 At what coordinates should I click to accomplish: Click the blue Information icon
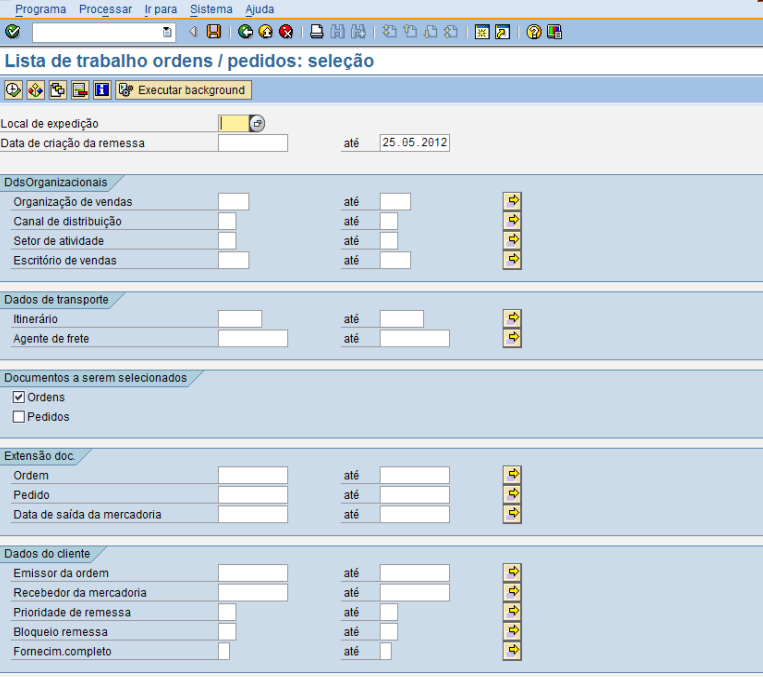[101, 90]
